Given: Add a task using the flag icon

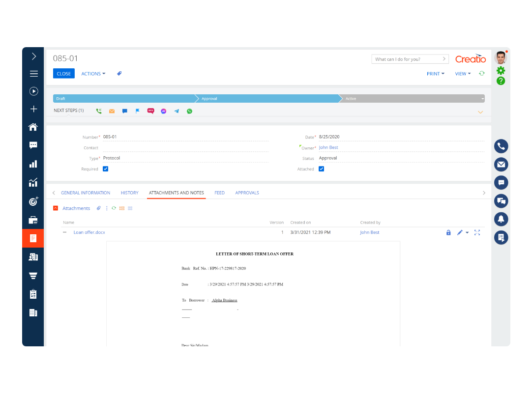Looking at the screenshot, I should pos(138,111).
